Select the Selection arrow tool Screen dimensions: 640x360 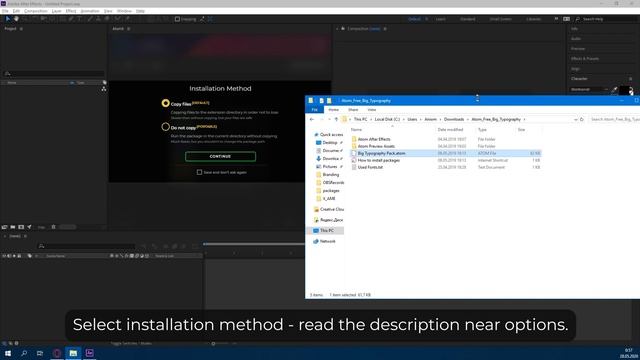tap(7, 19)
